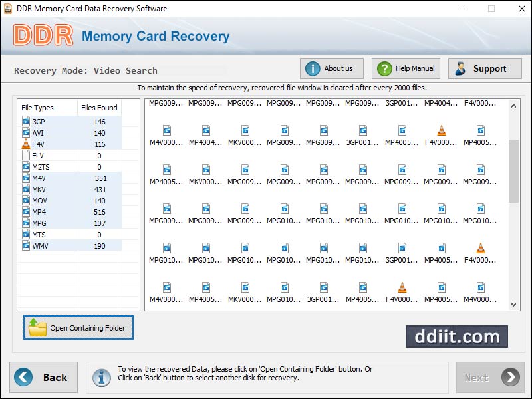The width and height of the screenshot is (532, 399).
Task: Select the MKV000 recovered file thumbnail
Action: (246, 130)
